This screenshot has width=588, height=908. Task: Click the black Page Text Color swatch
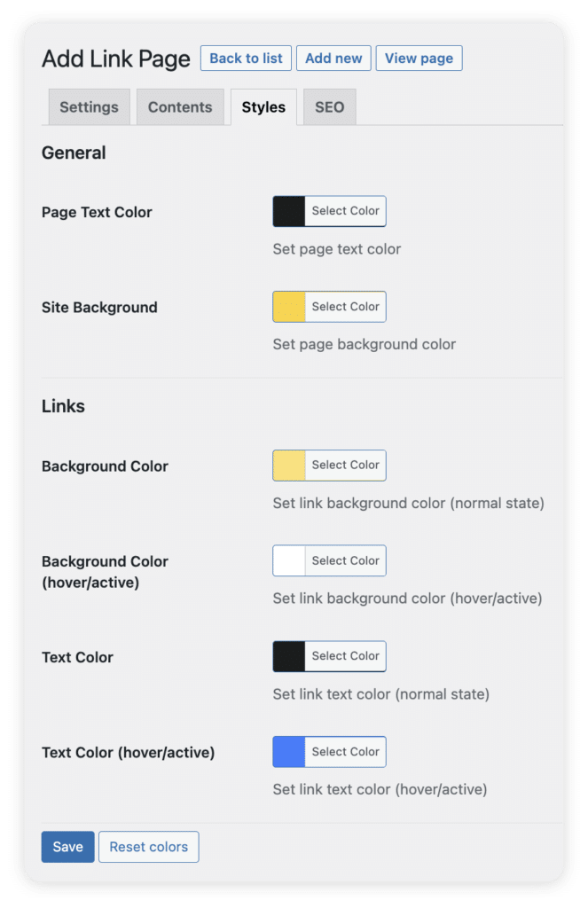[289, 211]
